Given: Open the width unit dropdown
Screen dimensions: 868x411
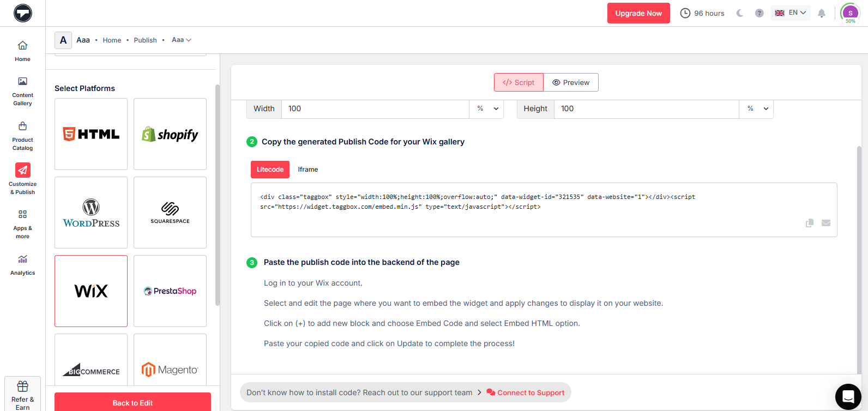Looking at the screenshot, I should point(487,108).
